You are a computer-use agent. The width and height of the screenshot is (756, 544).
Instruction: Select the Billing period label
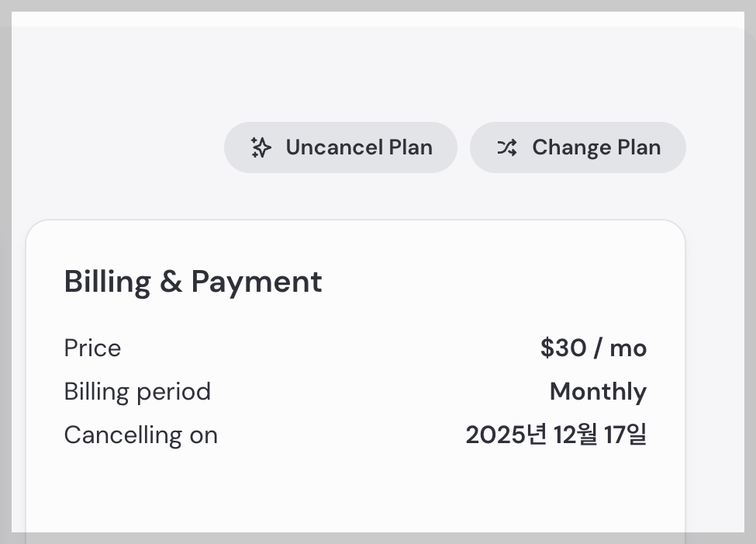137,392
